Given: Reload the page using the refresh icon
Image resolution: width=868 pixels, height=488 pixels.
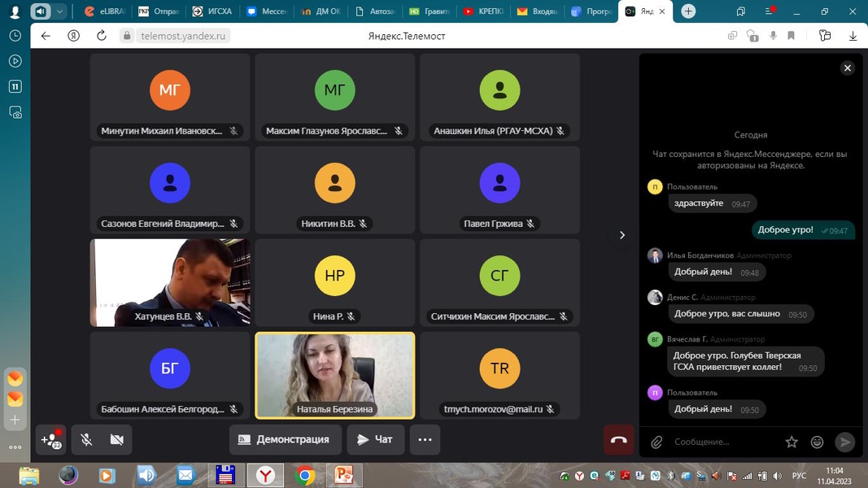Looking at the screenshot, I should pos(102,36).
